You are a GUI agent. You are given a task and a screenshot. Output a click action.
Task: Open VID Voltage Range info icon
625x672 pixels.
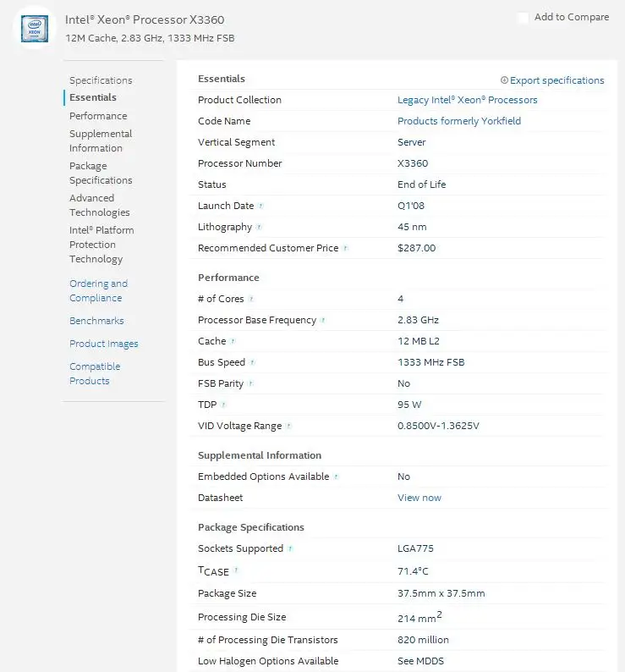pos(288,426)
